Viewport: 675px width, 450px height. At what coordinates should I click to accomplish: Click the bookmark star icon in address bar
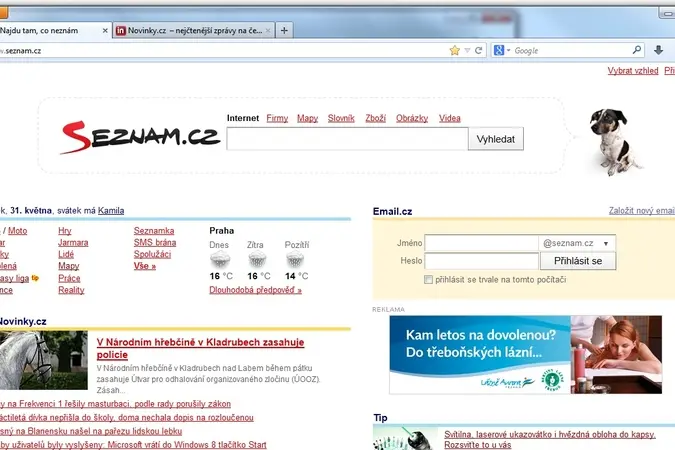click(455, 50)
